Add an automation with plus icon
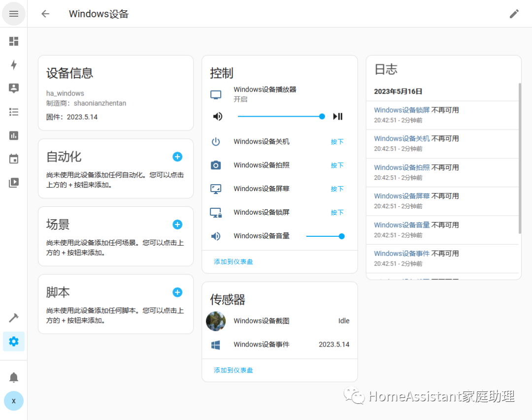This screenshot has height=420, width=532. pos(177,157)
